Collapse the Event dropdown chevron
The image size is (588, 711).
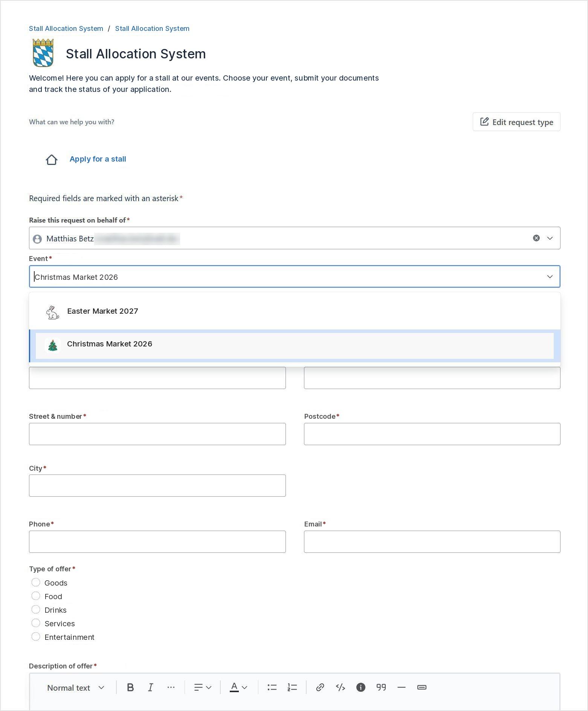click(x=550, y=277)
